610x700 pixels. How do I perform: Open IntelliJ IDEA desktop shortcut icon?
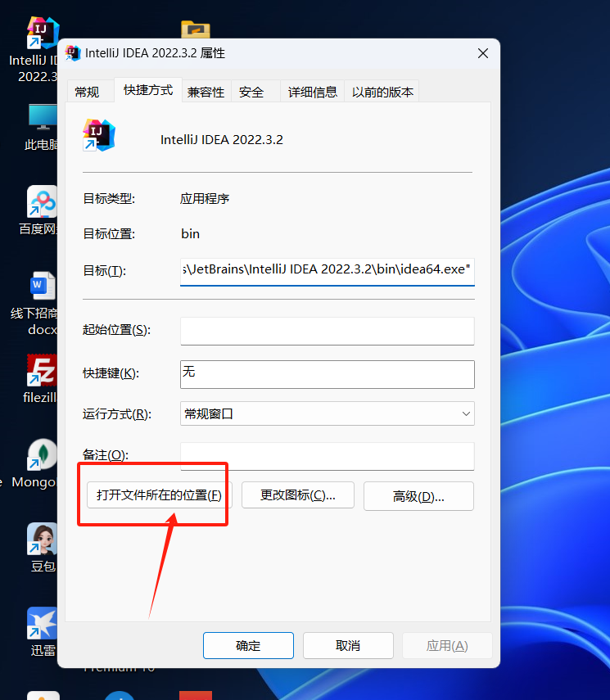(42, 33)
